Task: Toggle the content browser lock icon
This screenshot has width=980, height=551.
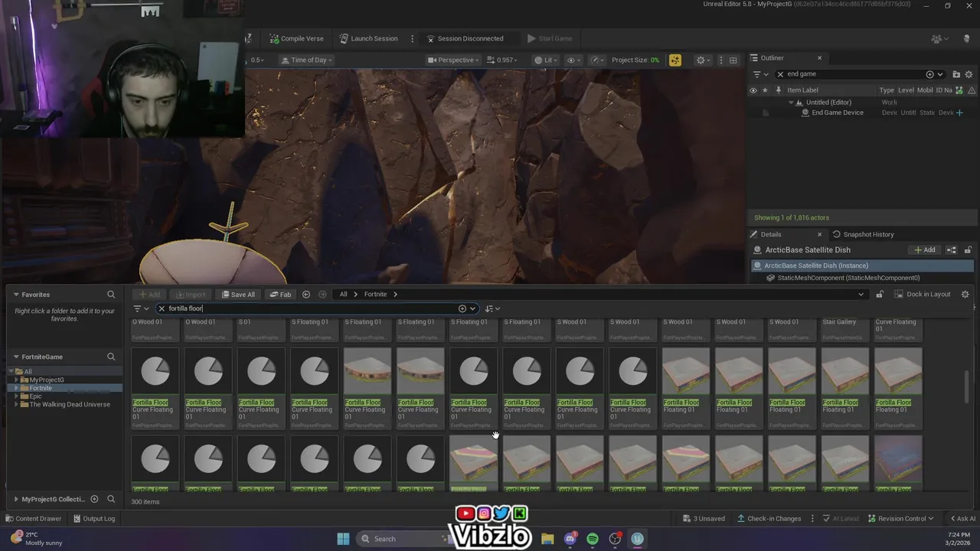Action: click(880, 295)
